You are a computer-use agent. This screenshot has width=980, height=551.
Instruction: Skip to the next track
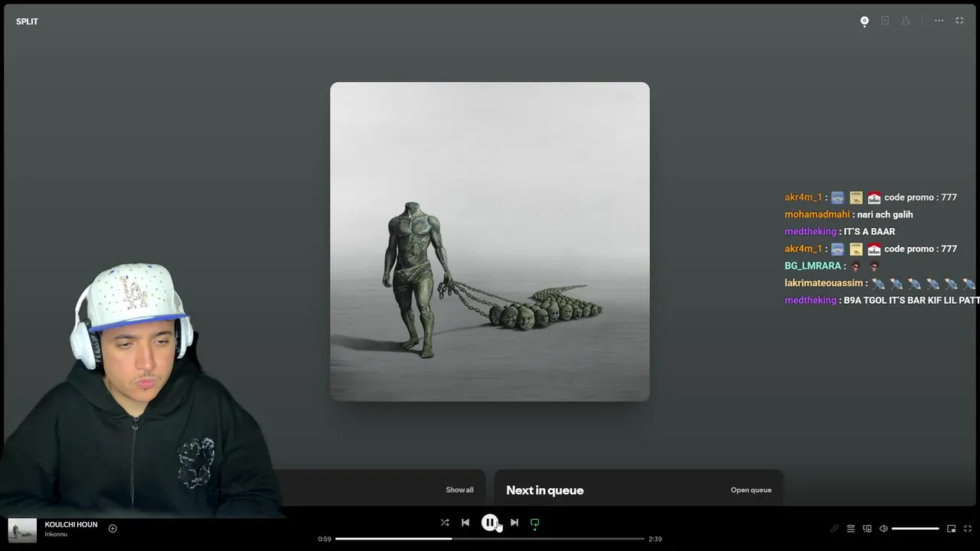coord(514,523)
